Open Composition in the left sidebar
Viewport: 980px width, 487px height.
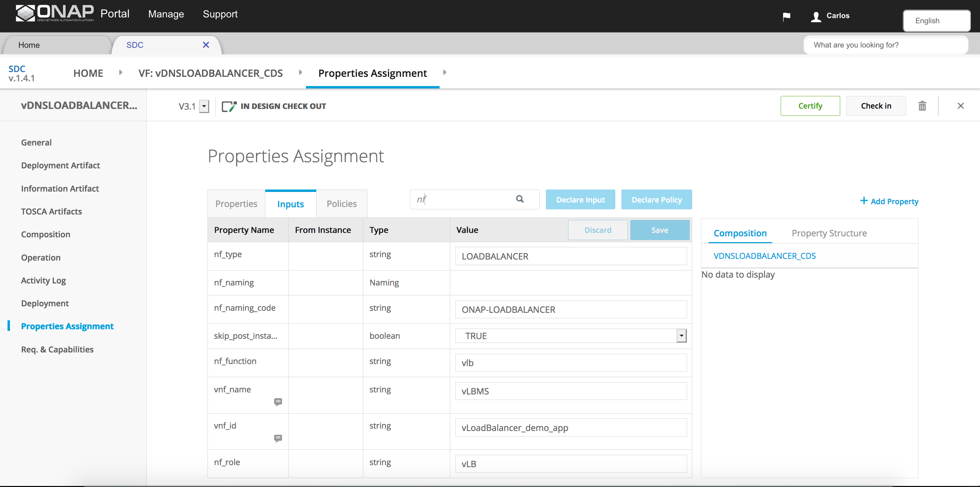46,235
